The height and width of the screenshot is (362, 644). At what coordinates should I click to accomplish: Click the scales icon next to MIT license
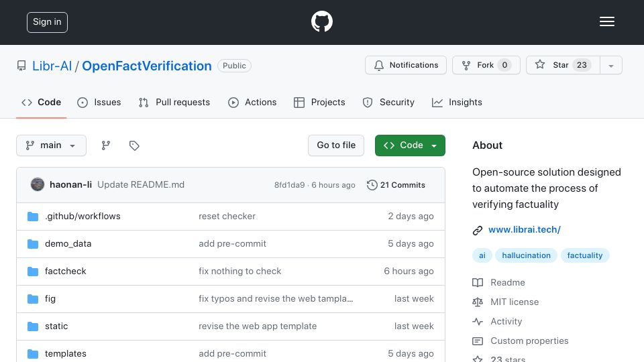point(478,302)
